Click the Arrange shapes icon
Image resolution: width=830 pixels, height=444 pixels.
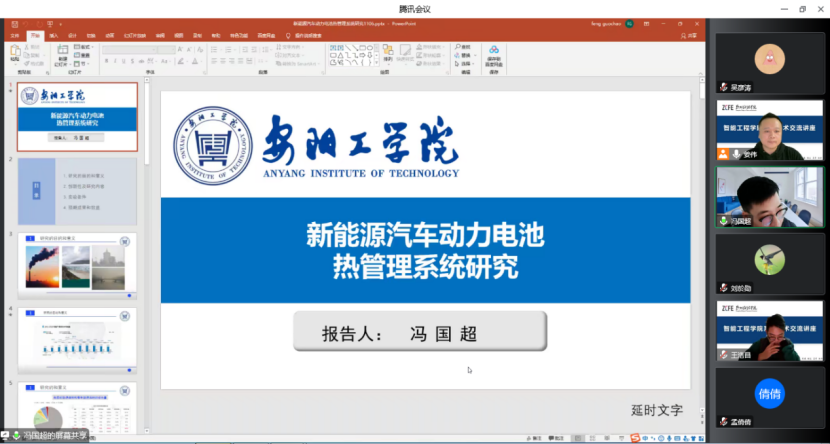tap(388, 51)
